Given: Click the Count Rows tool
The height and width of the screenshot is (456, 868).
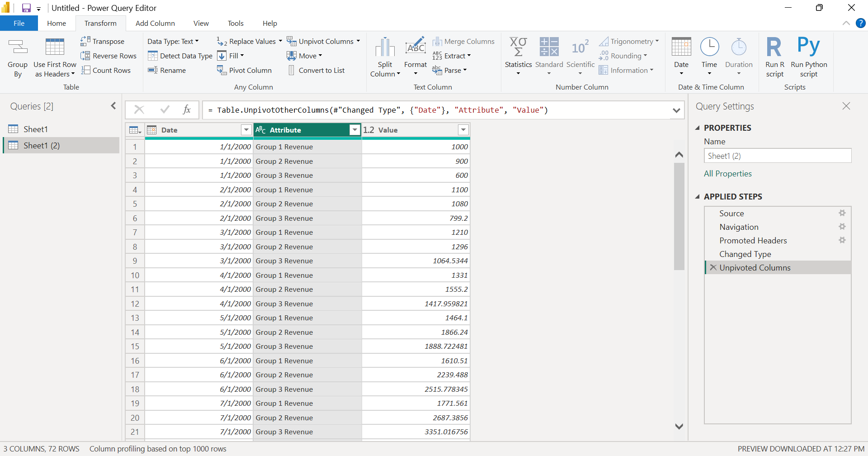Looking at the screenshot, I should pyautogui.click(x=106, y=70).
